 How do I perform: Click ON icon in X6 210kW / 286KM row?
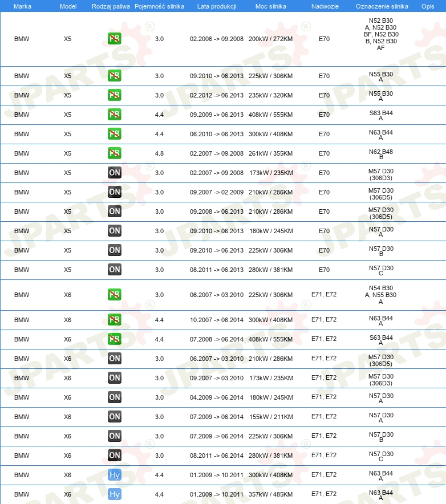click(x=115, y=359)
